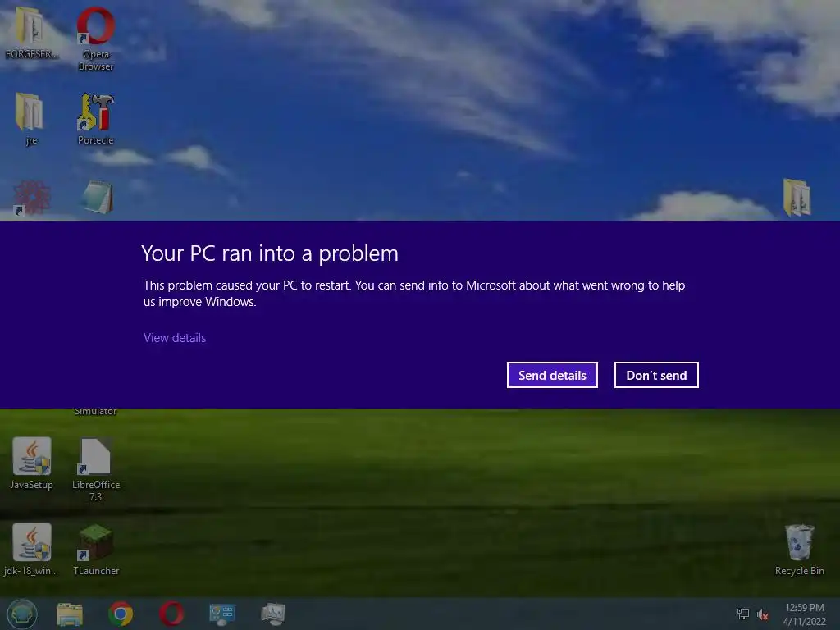The image size is (840, 630).
Task: Open the Recycle Bin
Action: [799, 549]
